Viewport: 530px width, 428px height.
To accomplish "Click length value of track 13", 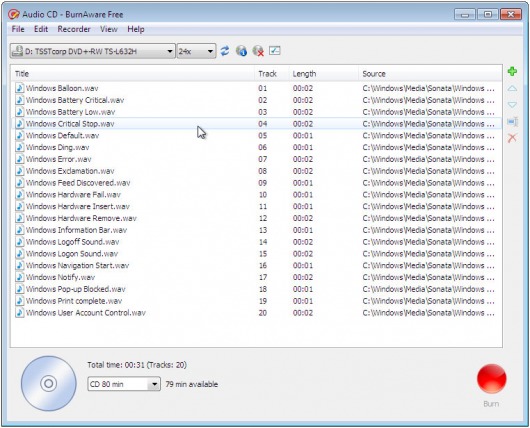I will [x=303, y=230].
